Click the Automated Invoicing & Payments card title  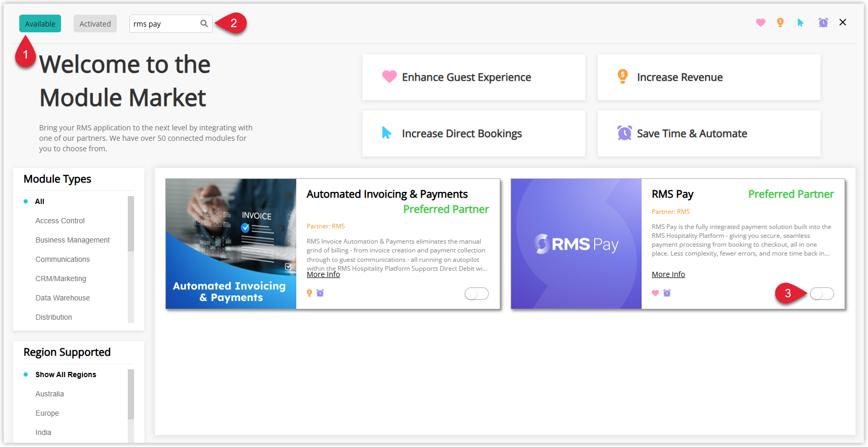pyautogui.click(x=387, y=194)
